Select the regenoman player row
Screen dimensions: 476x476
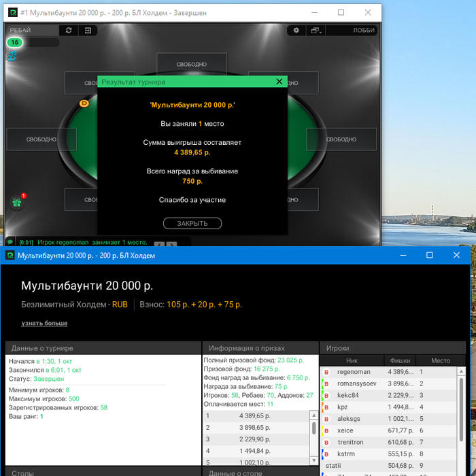pyautogui.click(x=388, y=372)
